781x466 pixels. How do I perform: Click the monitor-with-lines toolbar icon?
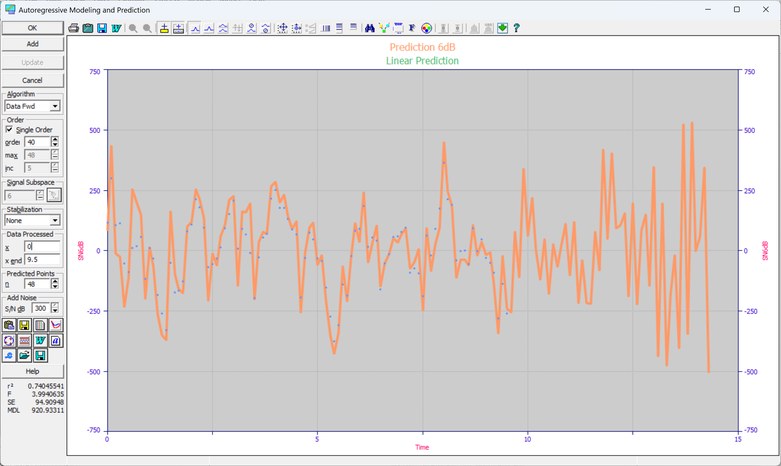tap(398, 28)
